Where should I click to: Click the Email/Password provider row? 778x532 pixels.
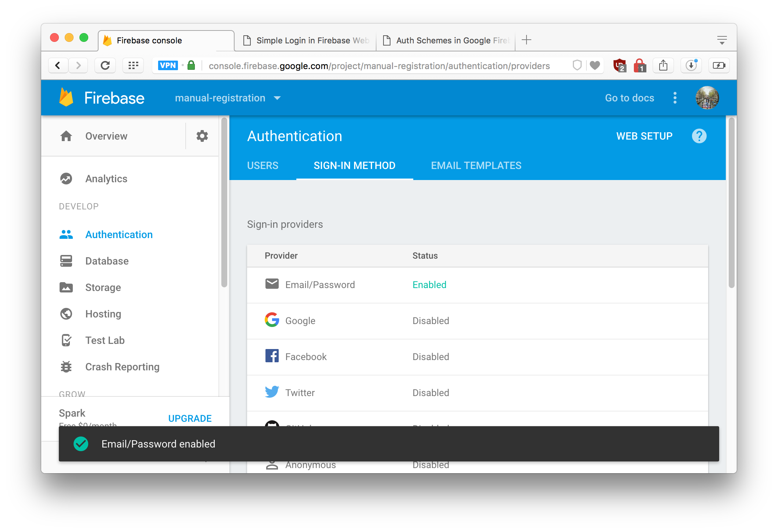(477, 285)
